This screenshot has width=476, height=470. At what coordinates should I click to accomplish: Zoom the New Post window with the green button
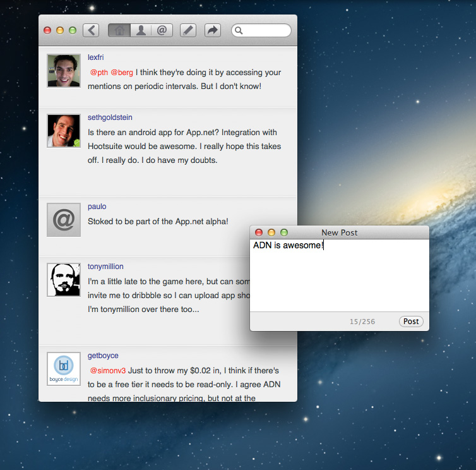pos(284,232)
